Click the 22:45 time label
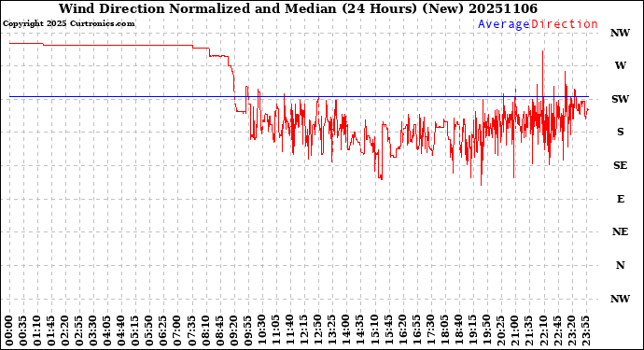 click(x=557, y=331)
